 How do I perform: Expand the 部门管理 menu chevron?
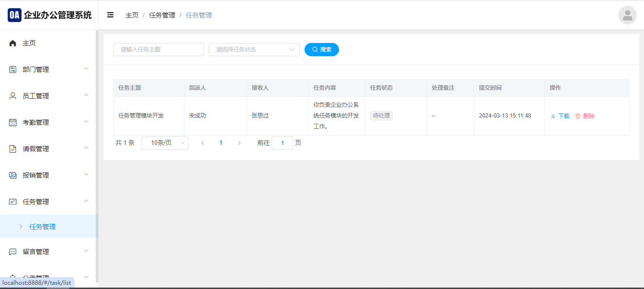[86, 69]
